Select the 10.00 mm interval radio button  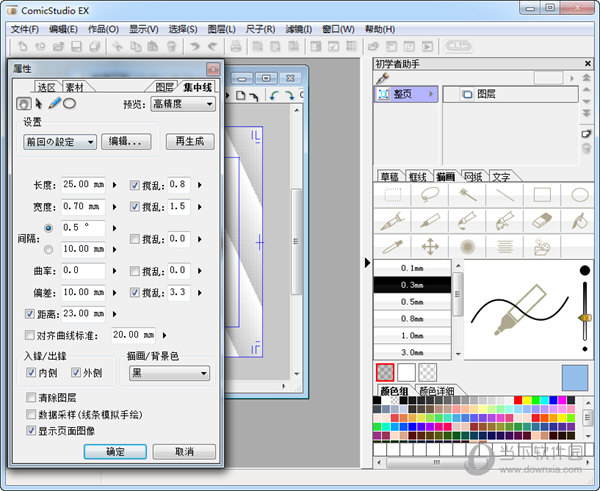[x=48, y=250]
